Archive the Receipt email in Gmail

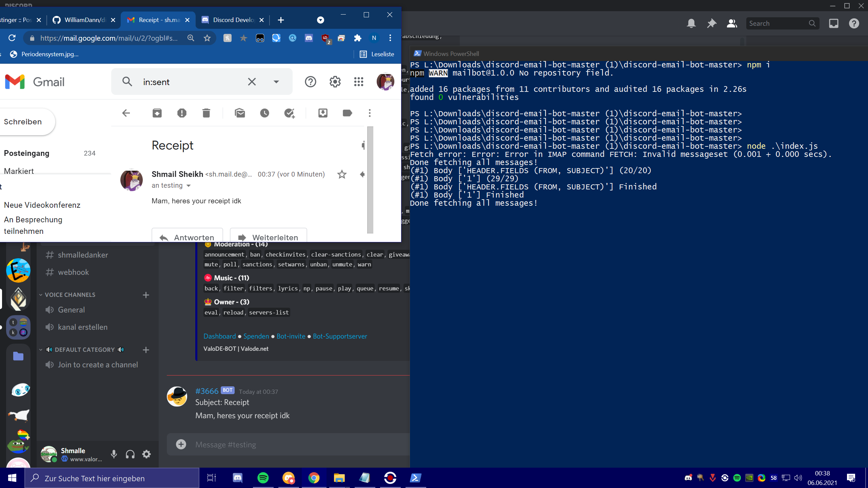pyautogui.click(x=157, y=113)
